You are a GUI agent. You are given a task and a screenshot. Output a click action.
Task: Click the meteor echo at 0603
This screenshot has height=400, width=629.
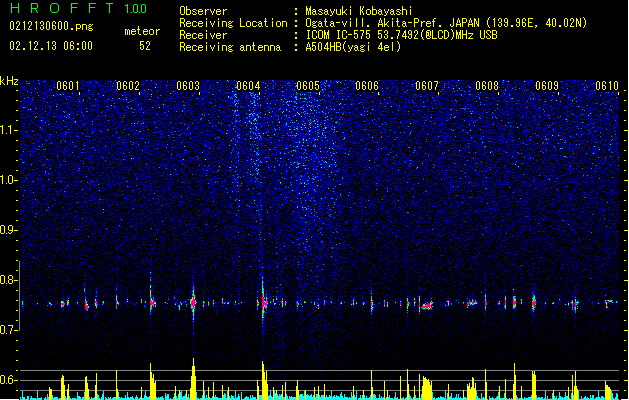coord(193,302)
